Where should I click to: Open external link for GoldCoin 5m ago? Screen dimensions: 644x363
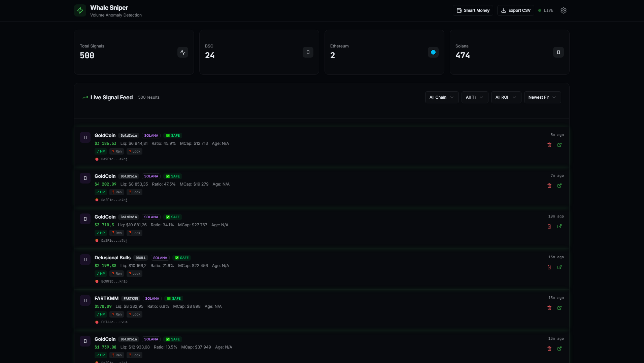[560, 145]
